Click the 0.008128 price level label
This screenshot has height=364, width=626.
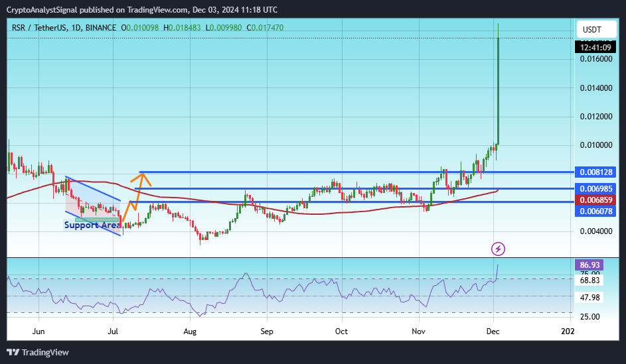click(595, 172)
